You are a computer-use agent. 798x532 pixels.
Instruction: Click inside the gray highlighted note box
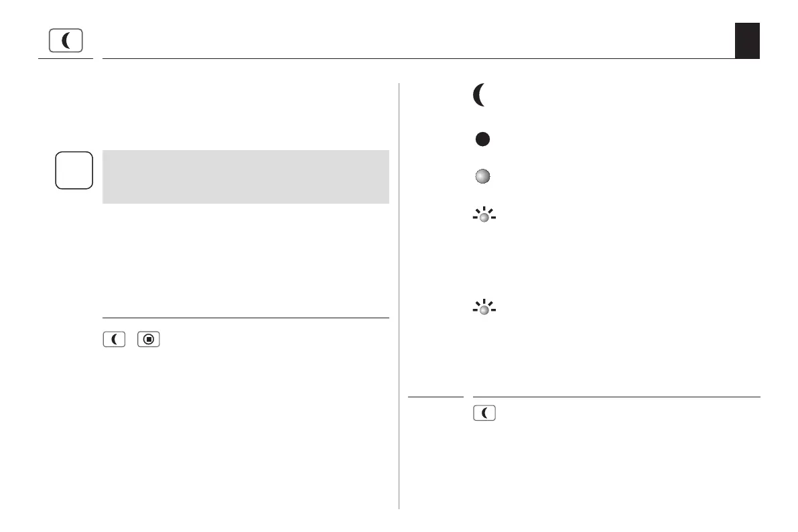tap(245, 176)
